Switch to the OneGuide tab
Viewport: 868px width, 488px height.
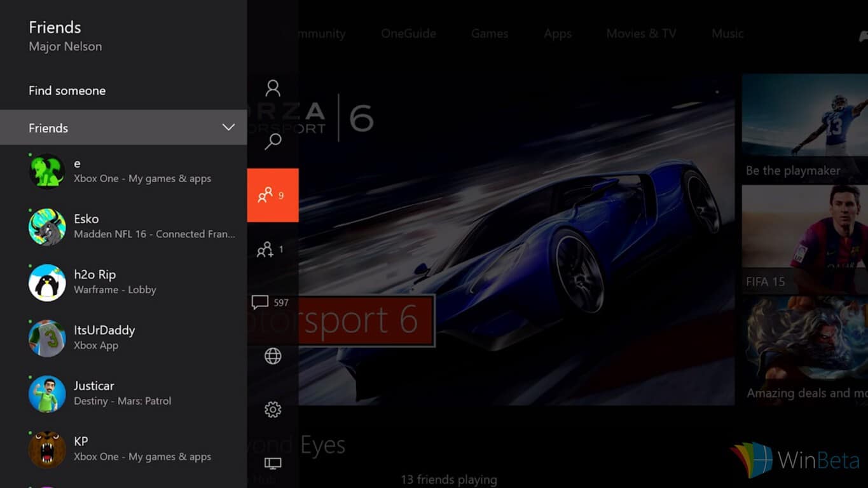[408, 34]
